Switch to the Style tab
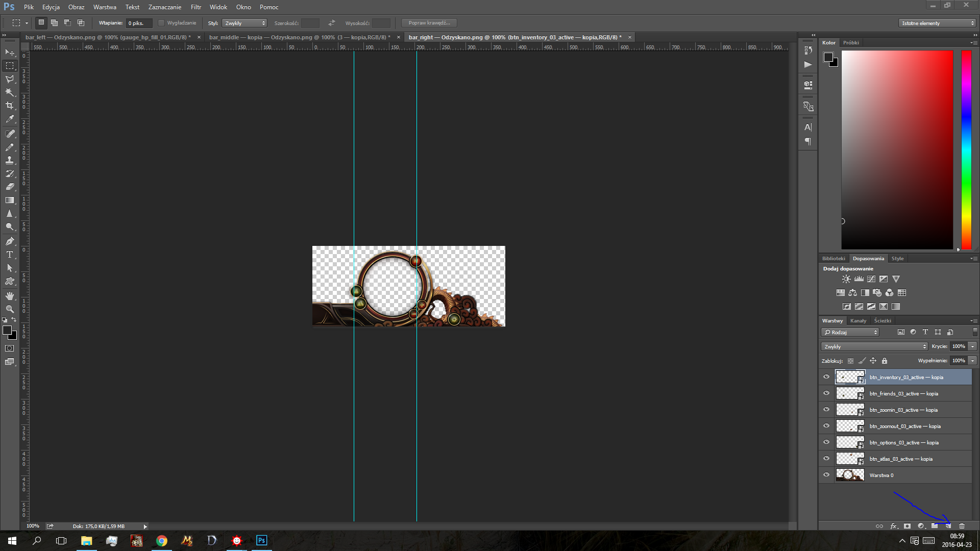The image size is (980, 551). (897, 259)
